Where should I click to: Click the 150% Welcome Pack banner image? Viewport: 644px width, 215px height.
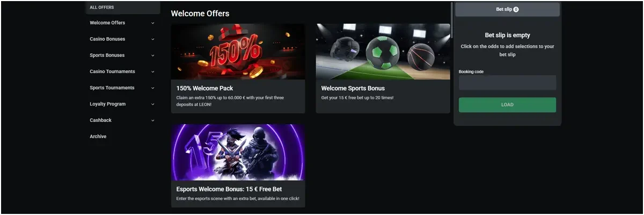click(x=238, y=52)
